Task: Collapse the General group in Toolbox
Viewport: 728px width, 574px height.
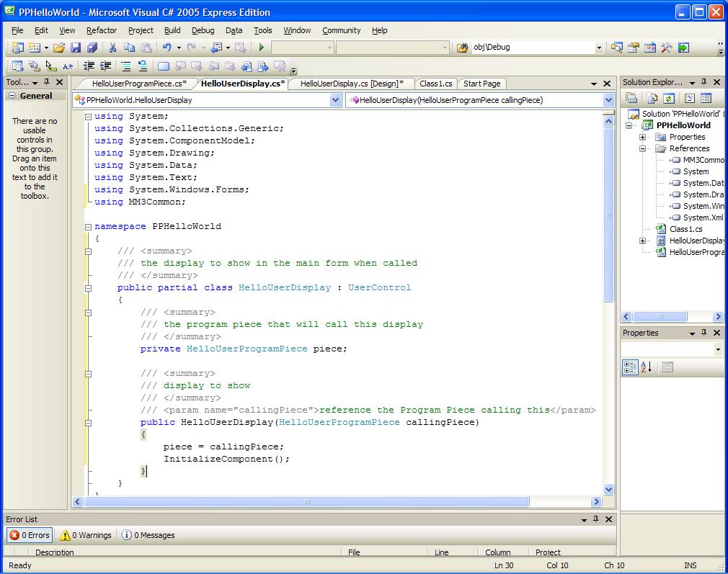Action: coord(12,96)
